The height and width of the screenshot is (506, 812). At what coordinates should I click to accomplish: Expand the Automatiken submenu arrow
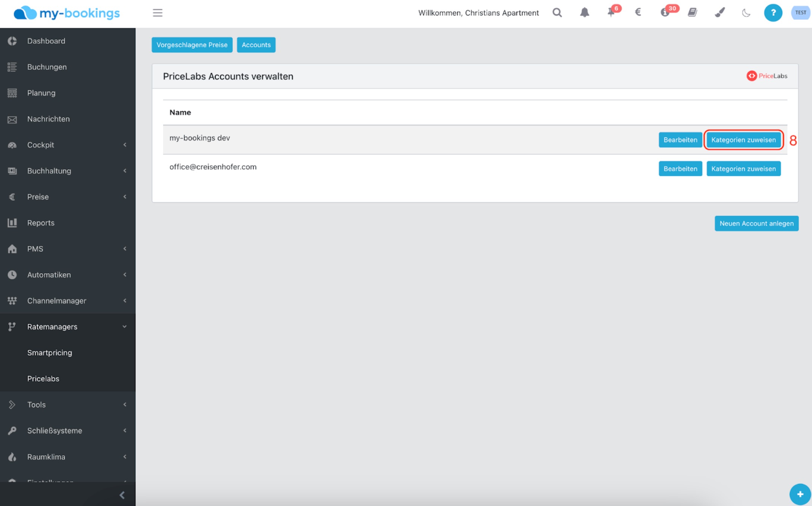click(x=125, y=275)
